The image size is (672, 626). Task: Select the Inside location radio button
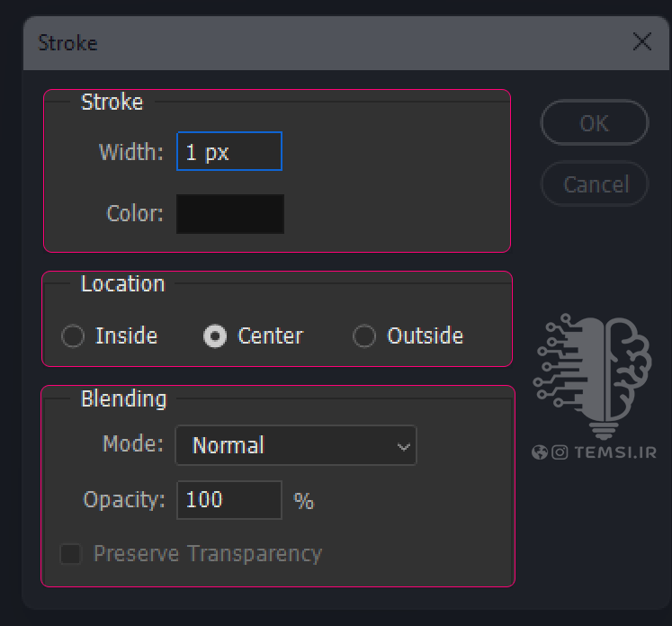(x=73, y=335)
